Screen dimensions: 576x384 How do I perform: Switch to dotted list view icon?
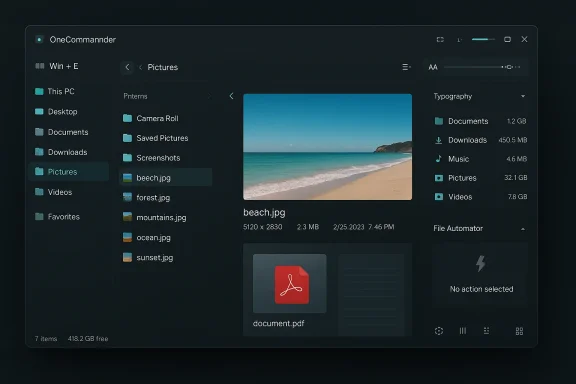(486, 331)
